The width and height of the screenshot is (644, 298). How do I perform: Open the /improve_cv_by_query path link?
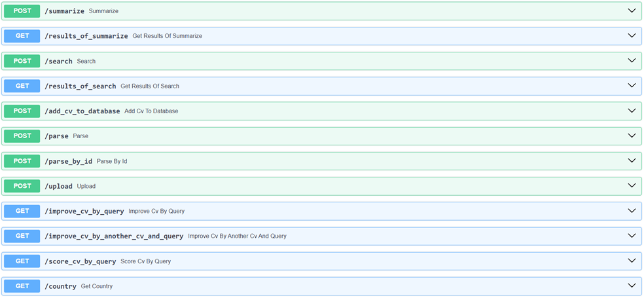84,212
